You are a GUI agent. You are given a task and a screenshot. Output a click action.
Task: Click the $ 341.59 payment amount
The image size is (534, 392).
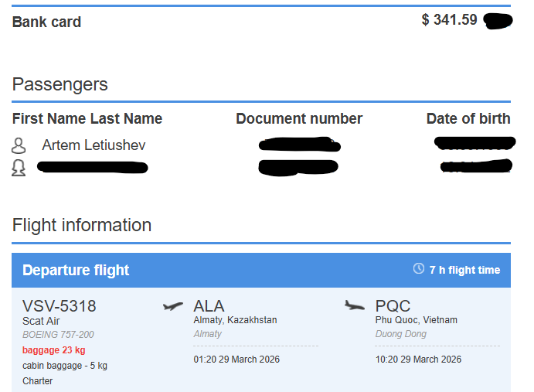pos(449,20)
